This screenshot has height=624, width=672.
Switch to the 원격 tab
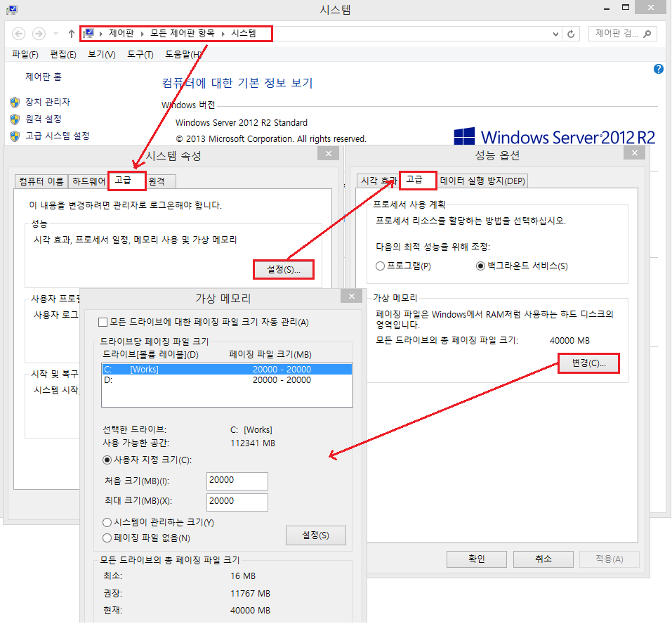161,181
